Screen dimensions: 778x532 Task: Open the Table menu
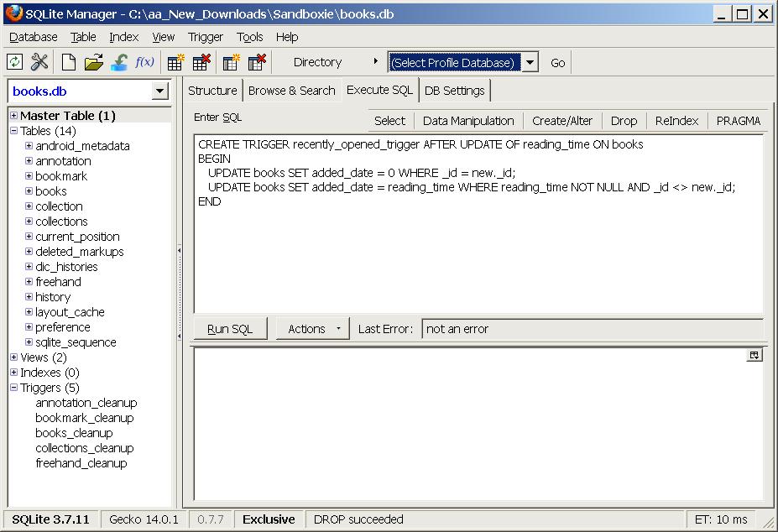coord(83,37)
